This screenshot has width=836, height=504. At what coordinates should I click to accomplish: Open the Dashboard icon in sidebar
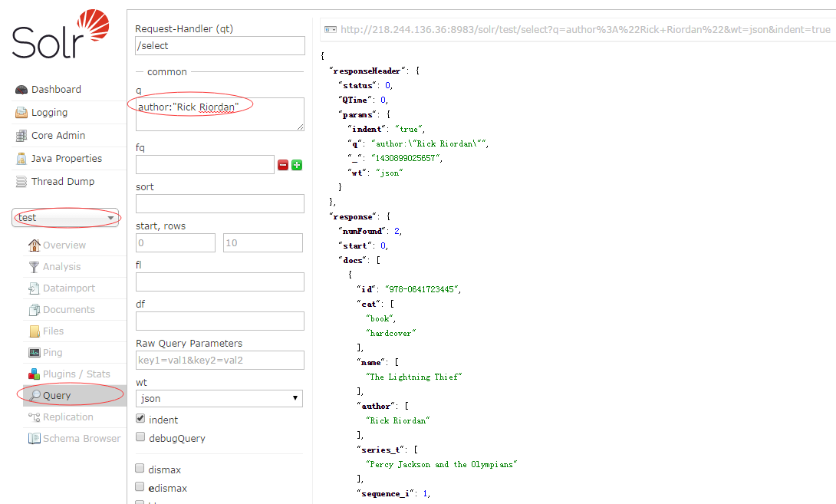(21, 90)
